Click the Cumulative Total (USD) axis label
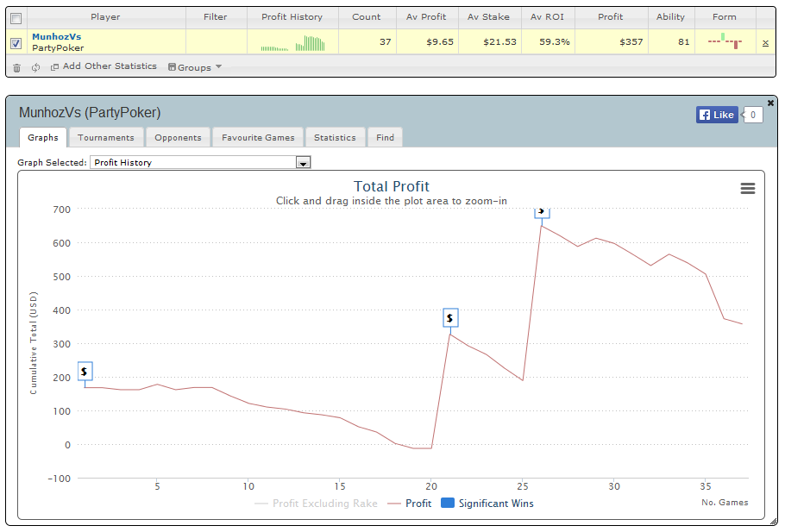 [34, 343]
